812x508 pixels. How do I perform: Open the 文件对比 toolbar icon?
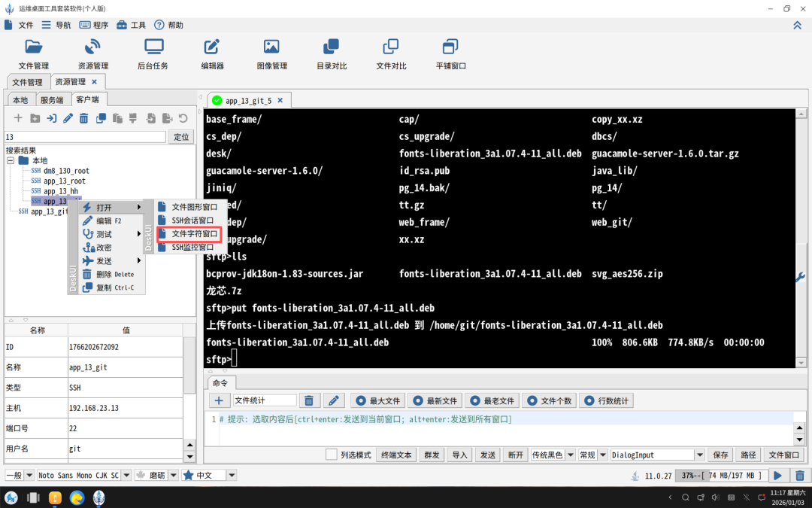(391, 54)
